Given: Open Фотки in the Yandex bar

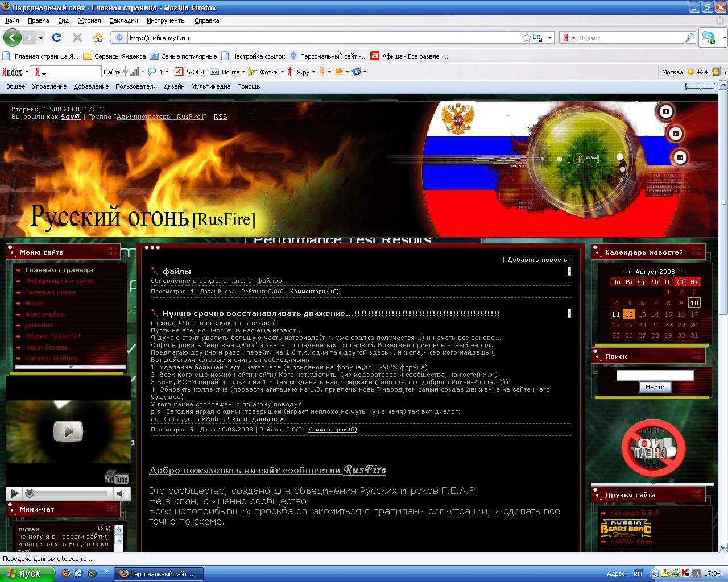Looking at the screenshot, I should 263,72.
